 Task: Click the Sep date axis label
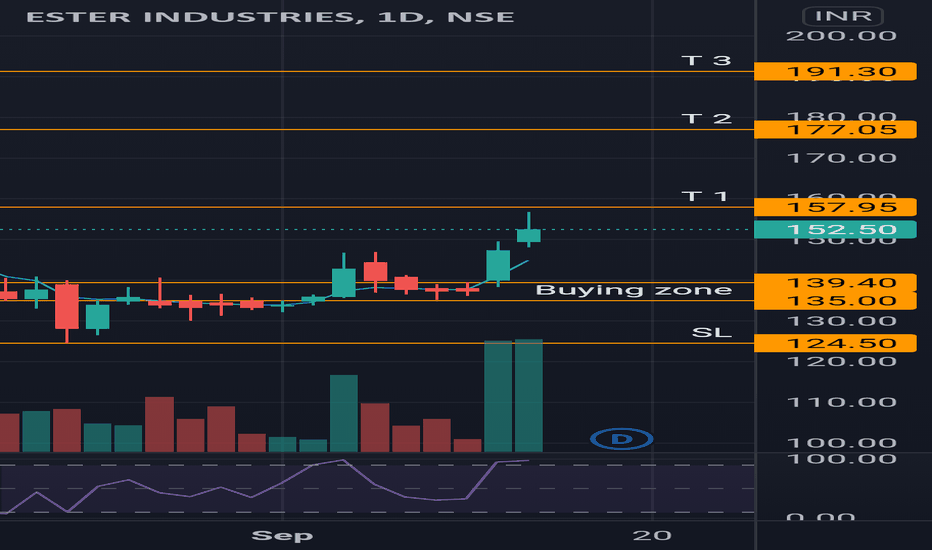tap(282, 536)
